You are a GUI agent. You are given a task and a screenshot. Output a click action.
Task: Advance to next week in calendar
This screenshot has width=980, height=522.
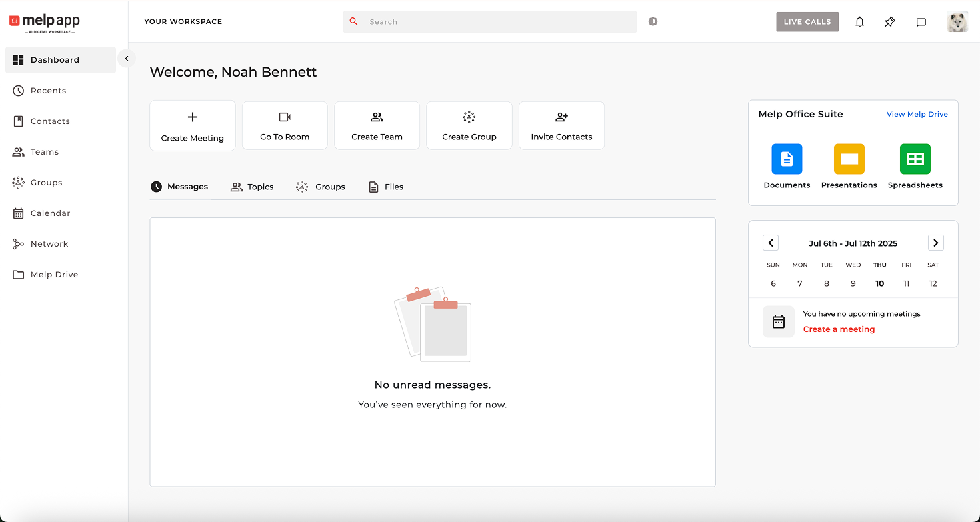pyautogui.click(x=935, y=243)
